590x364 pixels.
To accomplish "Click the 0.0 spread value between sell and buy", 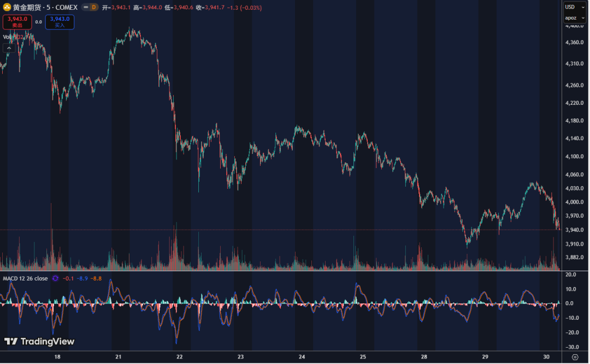I will [x=39, y=22].
